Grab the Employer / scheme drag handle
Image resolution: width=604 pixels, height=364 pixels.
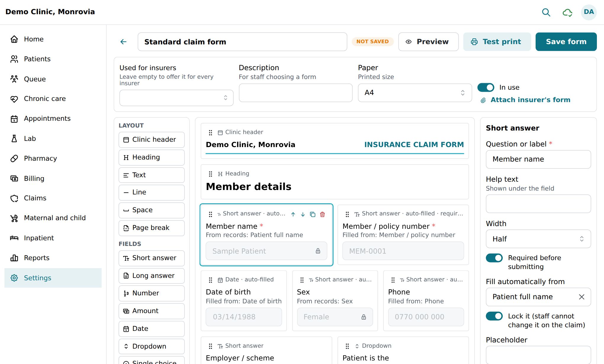click(211, 346)
